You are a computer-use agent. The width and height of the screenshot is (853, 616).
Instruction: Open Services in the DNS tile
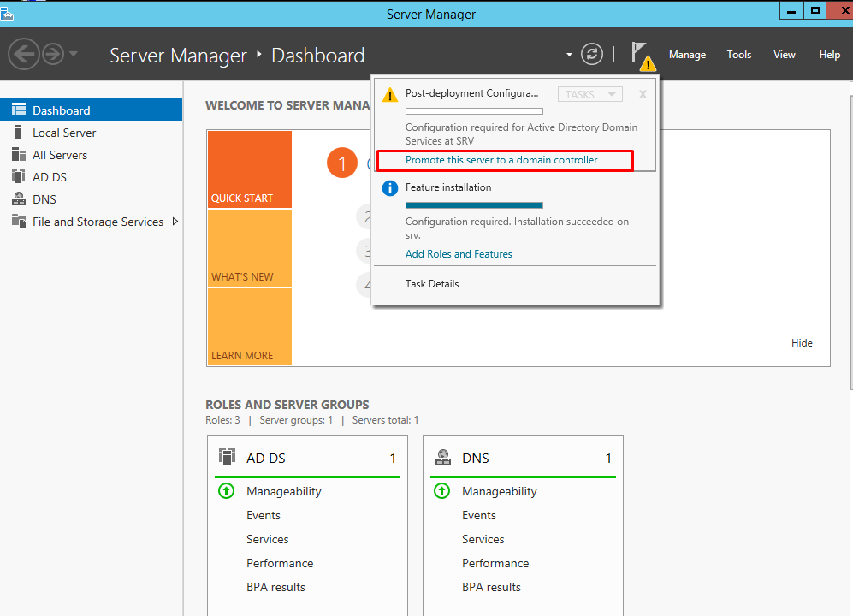click(483, 539)
